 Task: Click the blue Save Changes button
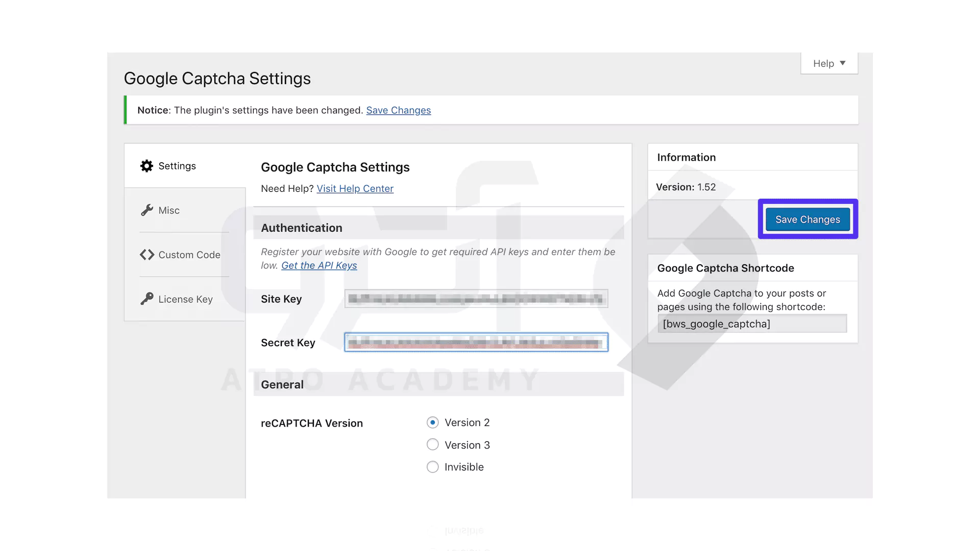click(x=807, y=219)
